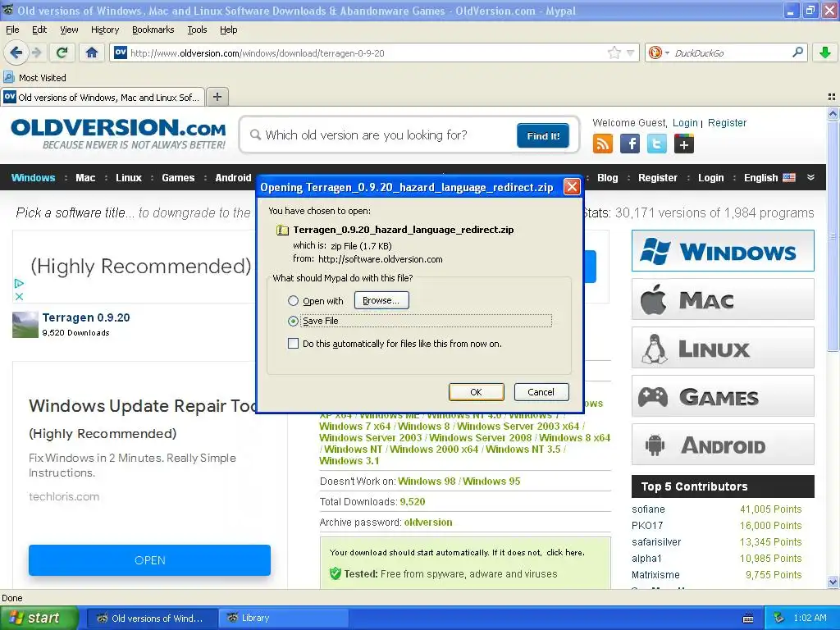Open the View menu
This screenshot has height=630, width=840.
(69, 30)
